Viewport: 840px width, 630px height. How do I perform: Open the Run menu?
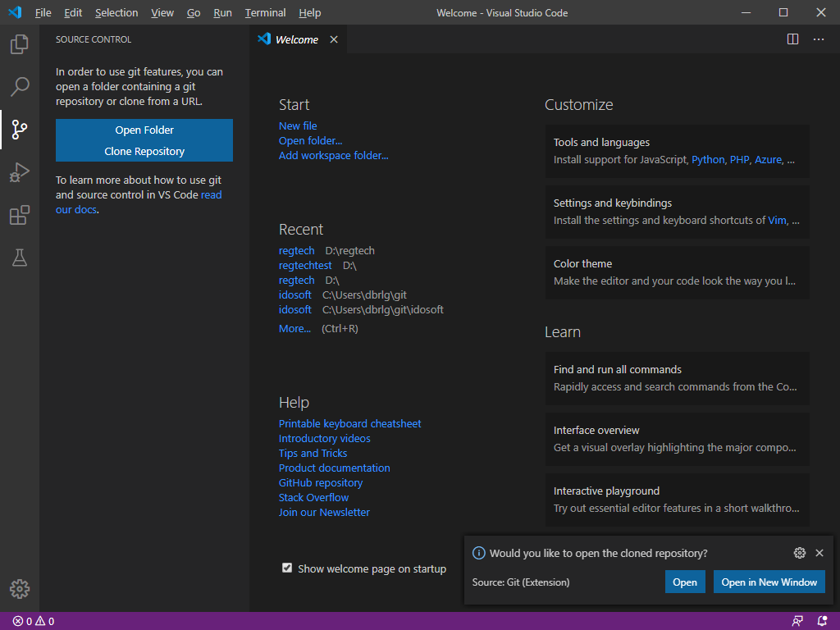pos(222,13)
